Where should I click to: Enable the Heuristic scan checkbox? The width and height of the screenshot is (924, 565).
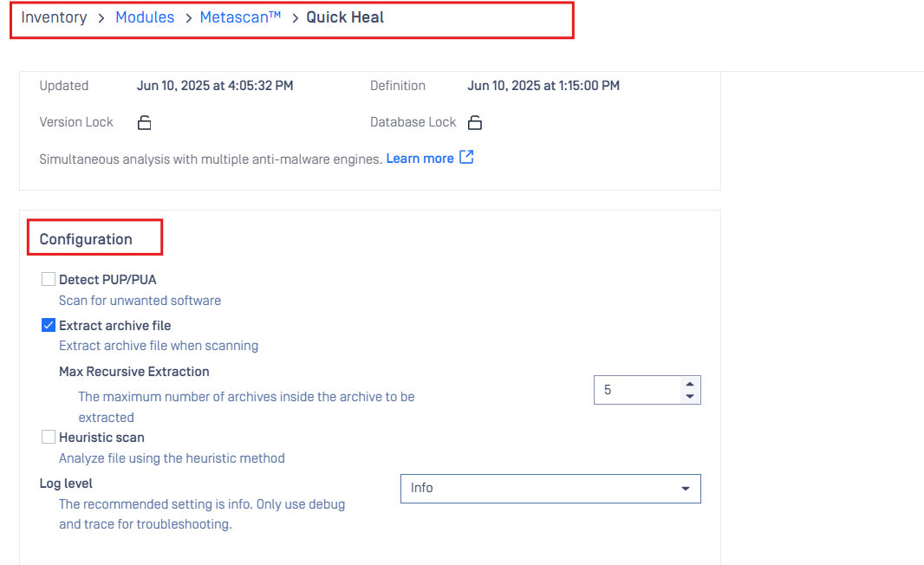pyautogui.click(x=49, y=437)
